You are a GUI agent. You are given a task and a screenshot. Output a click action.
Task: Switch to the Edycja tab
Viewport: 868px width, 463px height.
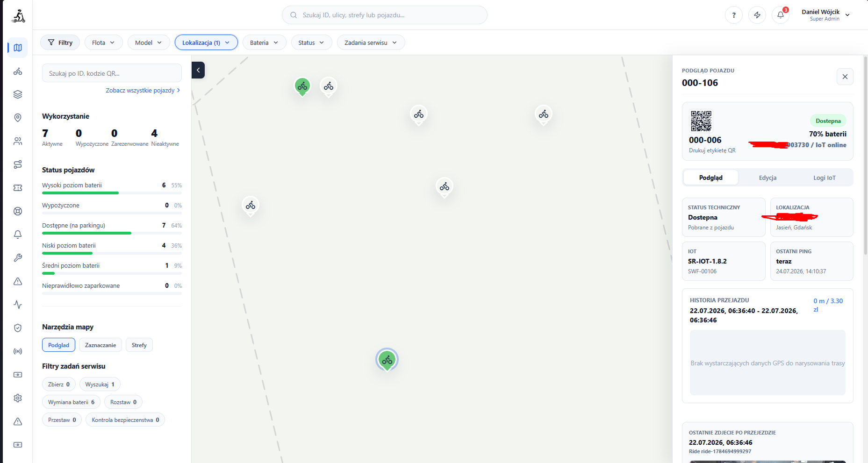pyautogui.click(x=768, y=178)
